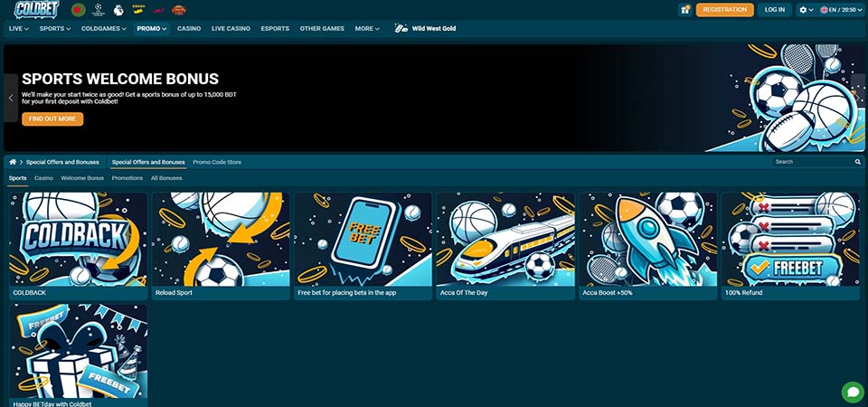Select the Special Offers and Bonuses tab
868x407 pixels.
point(148,162)
